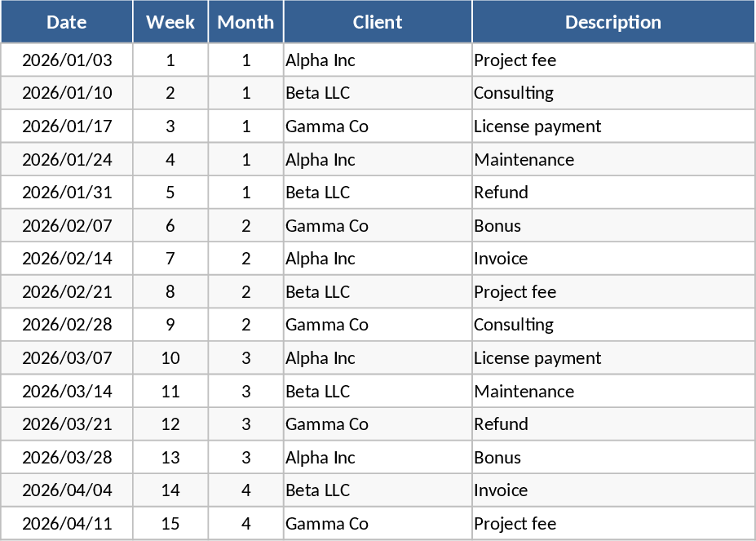Select the Week column header
The height and width of the screenshot is (541, 756).
point(170,22)
